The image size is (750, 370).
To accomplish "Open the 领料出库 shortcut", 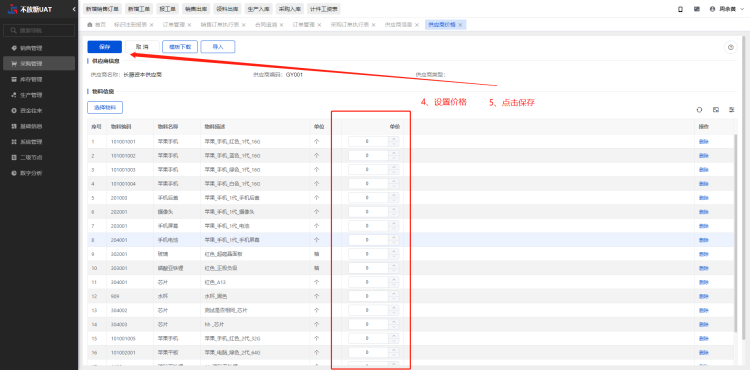I will [x=226, y=9].
